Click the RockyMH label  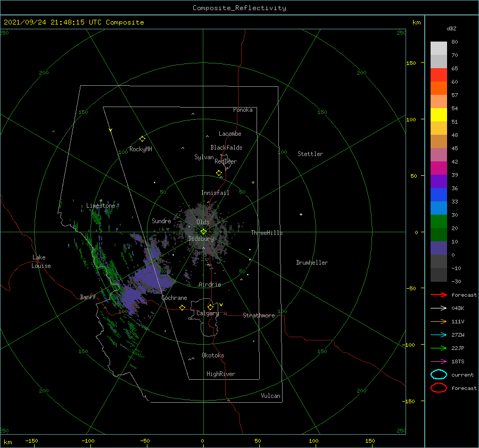(x=141, y=149)
